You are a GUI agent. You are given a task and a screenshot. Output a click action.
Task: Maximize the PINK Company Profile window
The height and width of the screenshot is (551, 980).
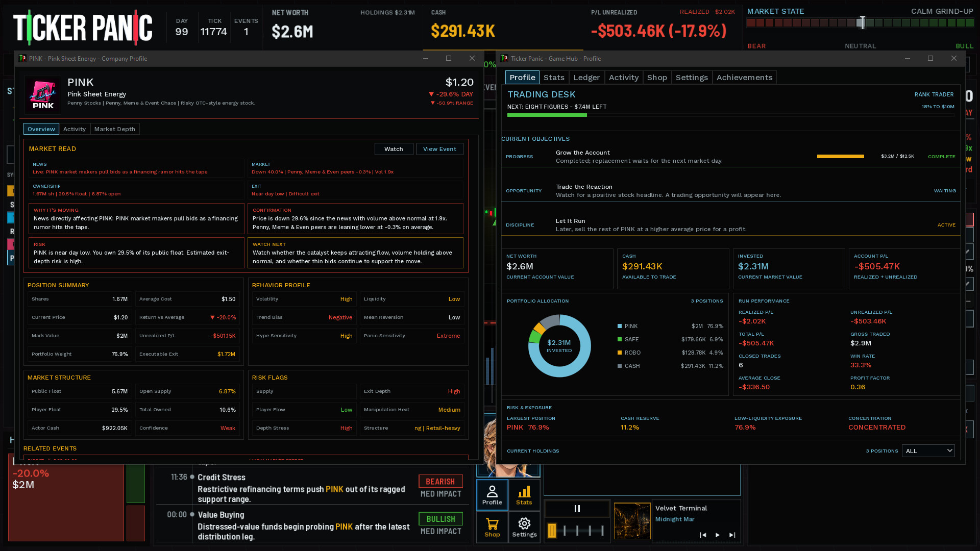(x=449, y=58)
